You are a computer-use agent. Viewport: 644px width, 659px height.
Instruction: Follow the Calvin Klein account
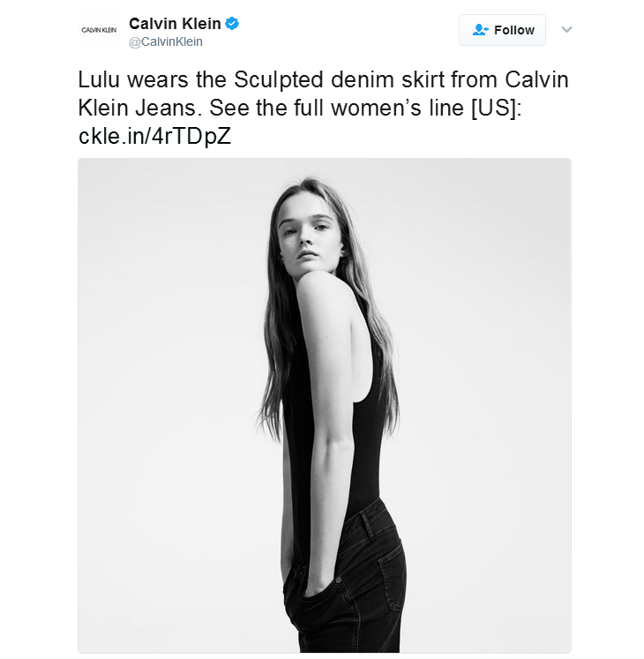click(502, 30)
